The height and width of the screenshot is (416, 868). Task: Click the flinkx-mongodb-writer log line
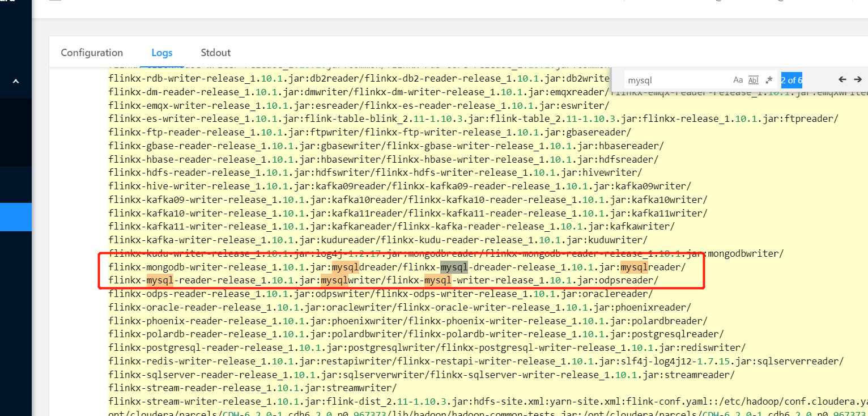tap(198, 266)
